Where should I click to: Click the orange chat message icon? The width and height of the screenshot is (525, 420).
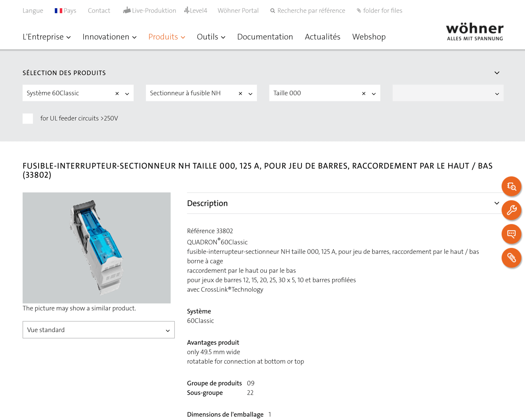511,234
